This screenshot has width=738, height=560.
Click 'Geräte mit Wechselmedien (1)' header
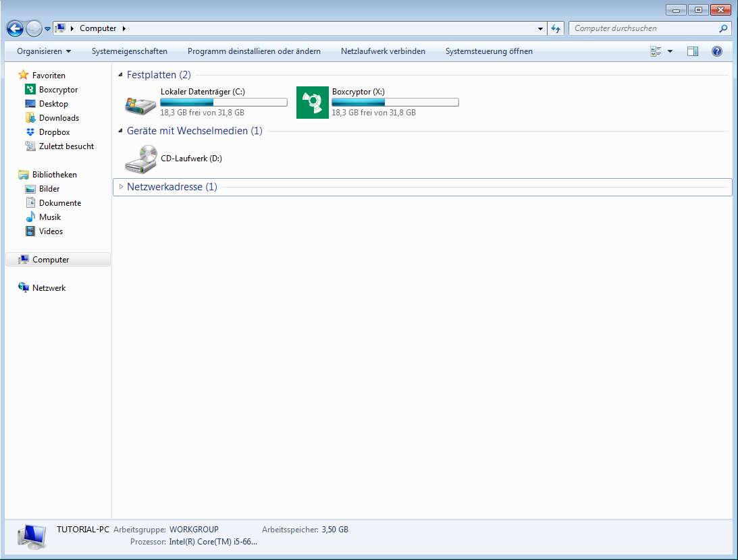point(194,131)
